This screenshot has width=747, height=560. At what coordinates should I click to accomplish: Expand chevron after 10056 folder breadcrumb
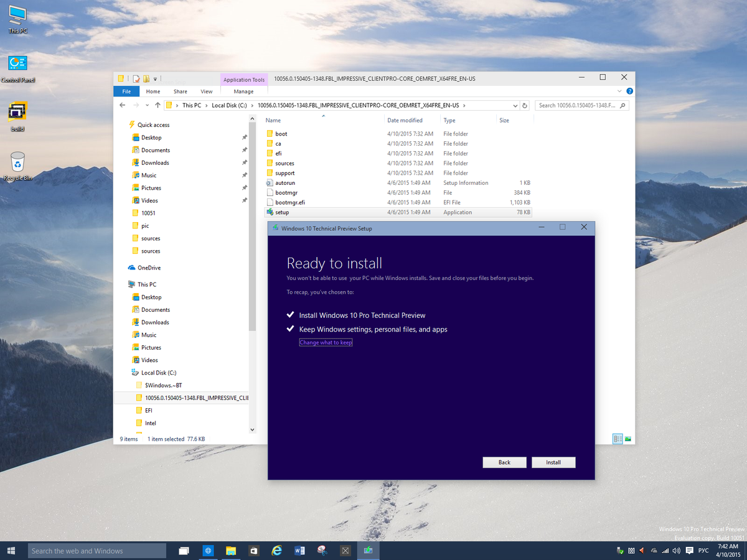click(x=464, y=106)
